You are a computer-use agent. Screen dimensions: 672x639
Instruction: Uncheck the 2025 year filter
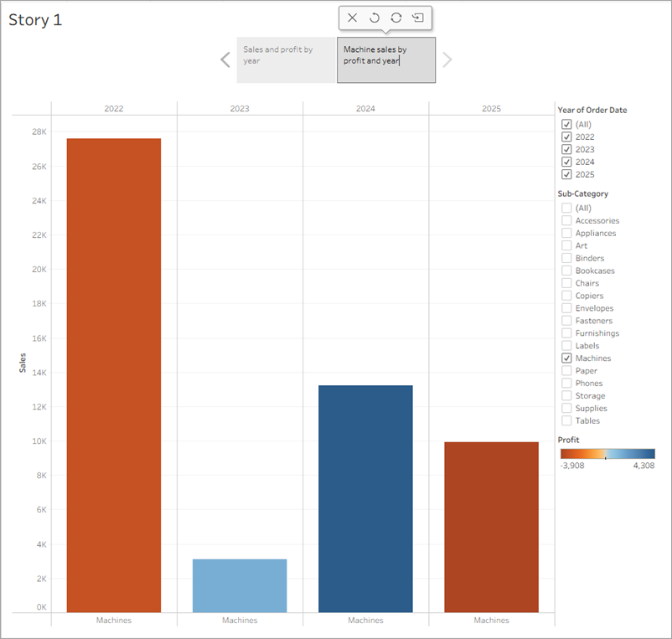[x=566, y=174]
